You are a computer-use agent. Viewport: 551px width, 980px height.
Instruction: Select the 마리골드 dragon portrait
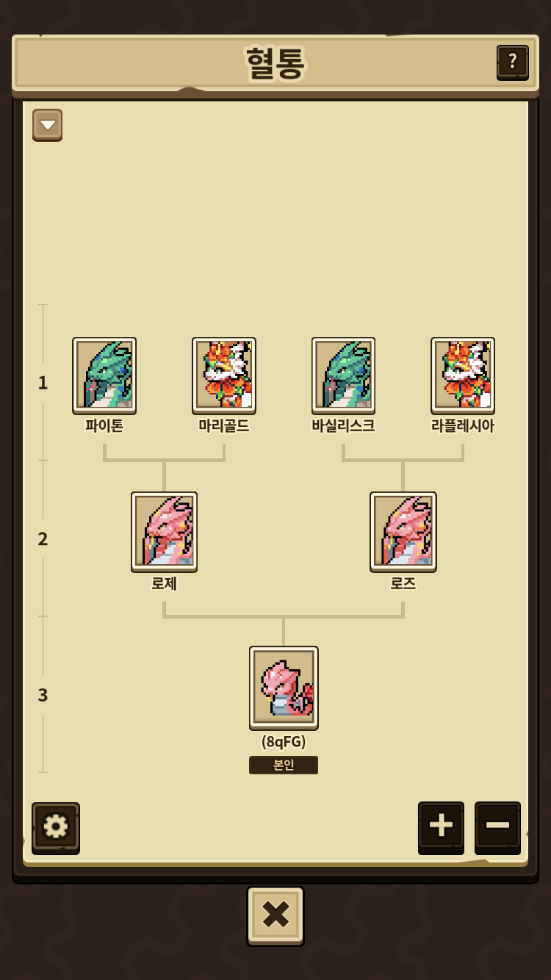[x=224, y=375]
